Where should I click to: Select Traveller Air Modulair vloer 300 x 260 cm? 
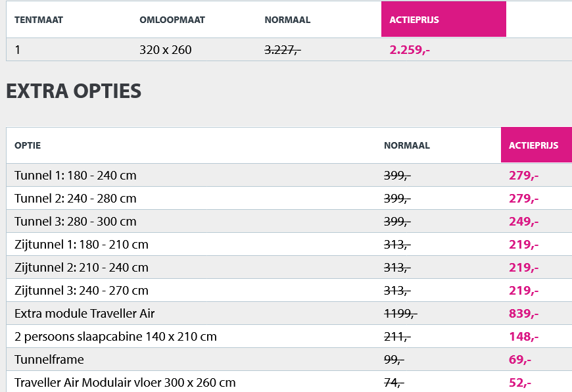coord(125,383)
